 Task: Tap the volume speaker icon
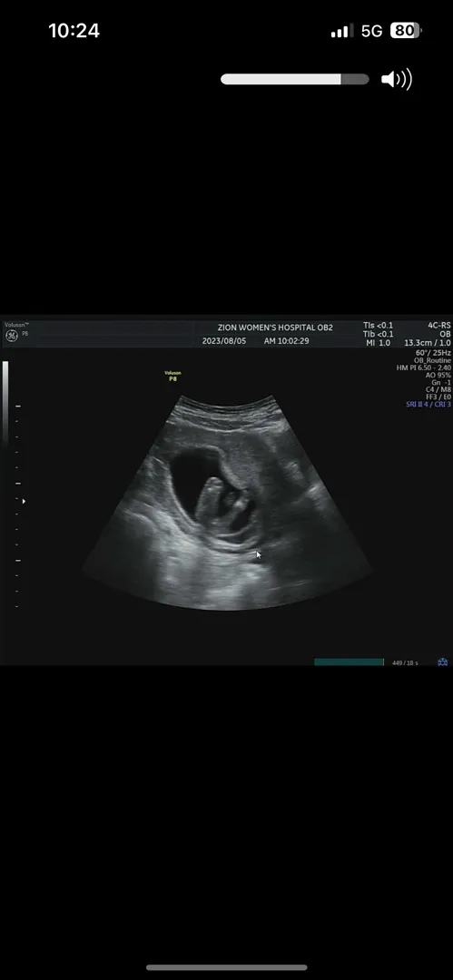397,79
